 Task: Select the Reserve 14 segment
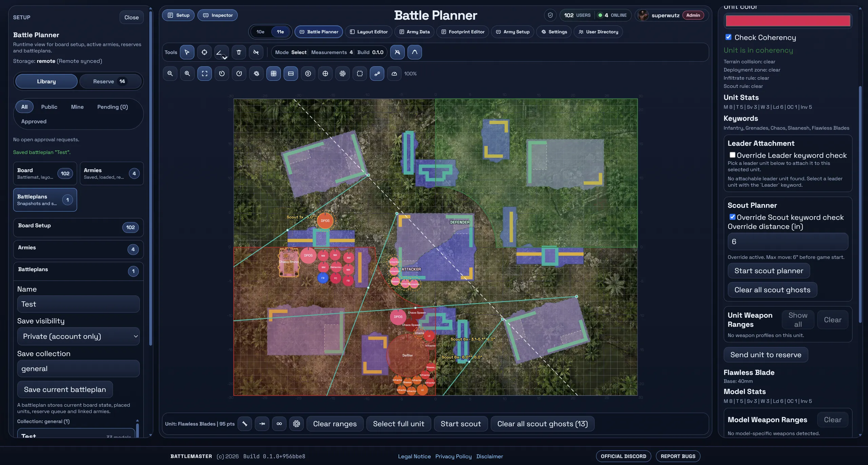pyautogui.click(x=110, y=81)
